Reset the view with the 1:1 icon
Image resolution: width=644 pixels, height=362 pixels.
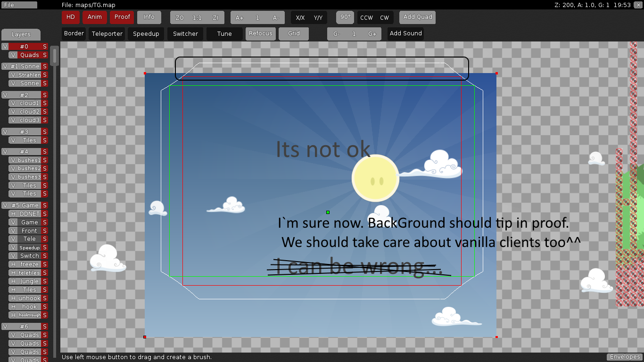[x=197, y=17]
